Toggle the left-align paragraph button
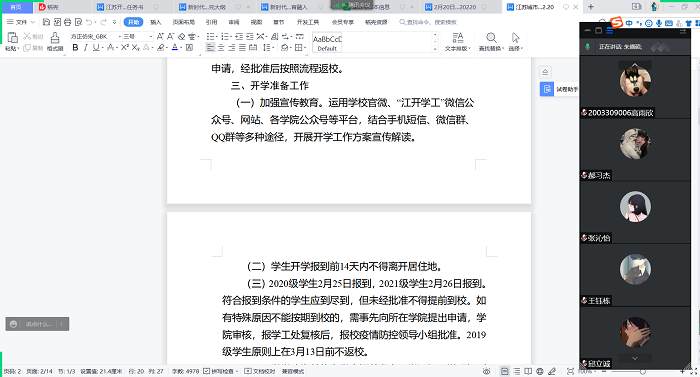The image size is (700, 377). (210, 47)
